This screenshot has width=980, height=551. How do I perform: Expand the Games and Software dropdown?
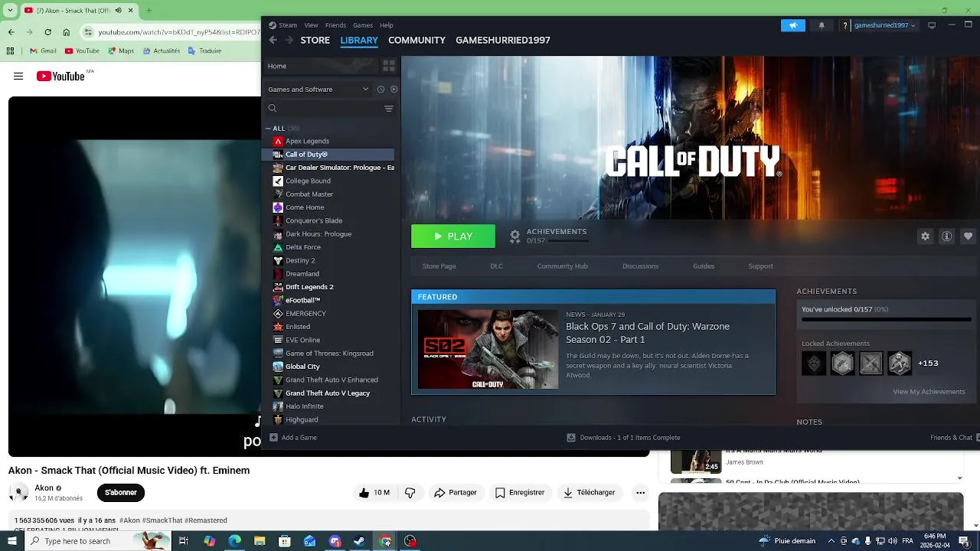coord(318,90)
